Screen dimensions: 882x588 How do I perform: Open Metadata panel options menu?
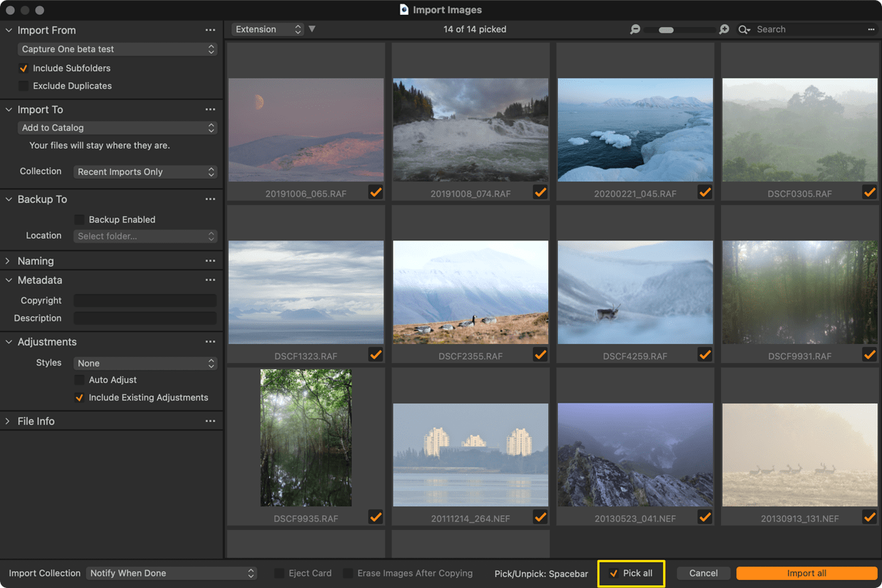tap(210, 280)
